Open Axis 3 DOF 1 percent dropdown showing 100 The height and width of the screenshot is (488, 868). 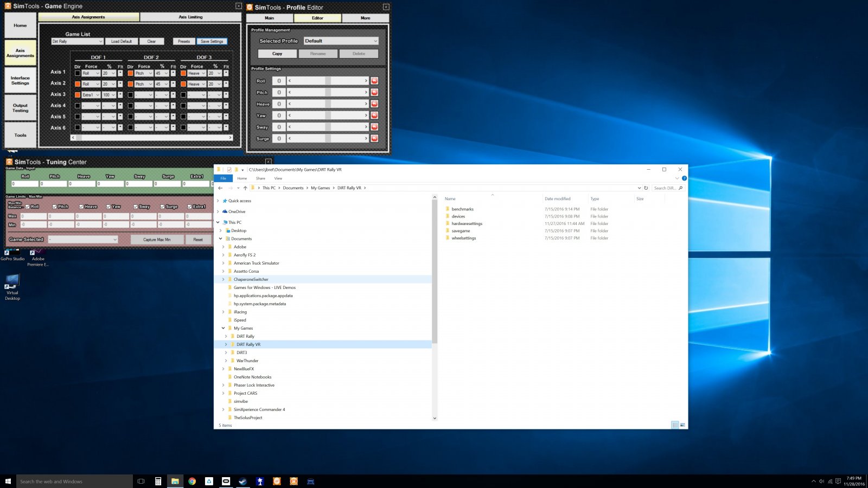tap(109, 95)
